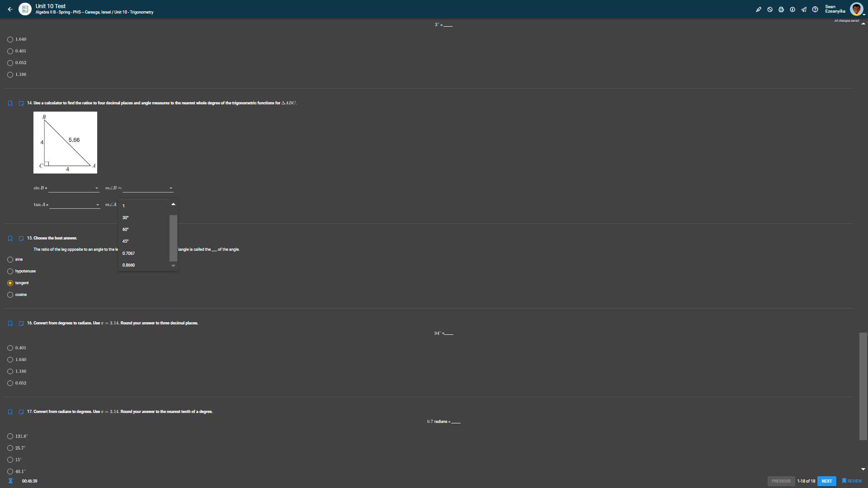Click the answer eliminator (no-entry) icon
Screen dimensions: 868x488
[x=770, y=9]
